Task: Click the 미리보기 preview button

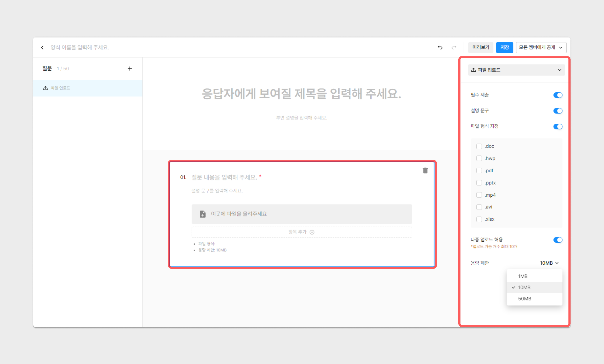Action: click(x=481, y=48)
